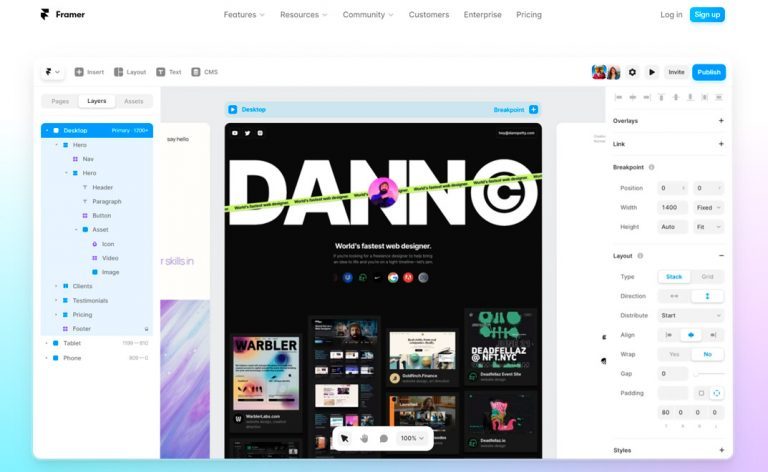This screenshot has width=768, height=472.
Task: Open the canvas zoom 100% dropdown
Action: [x=411, y=438]
